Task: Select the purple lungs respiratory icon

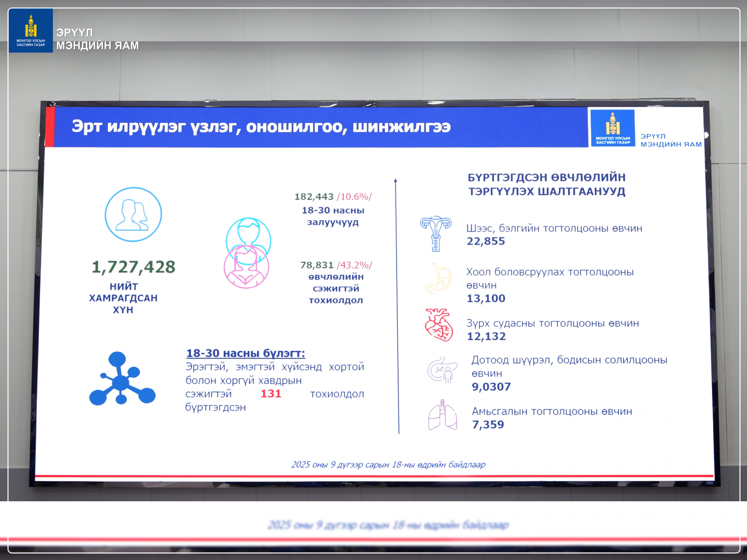Action: point(442,415)
